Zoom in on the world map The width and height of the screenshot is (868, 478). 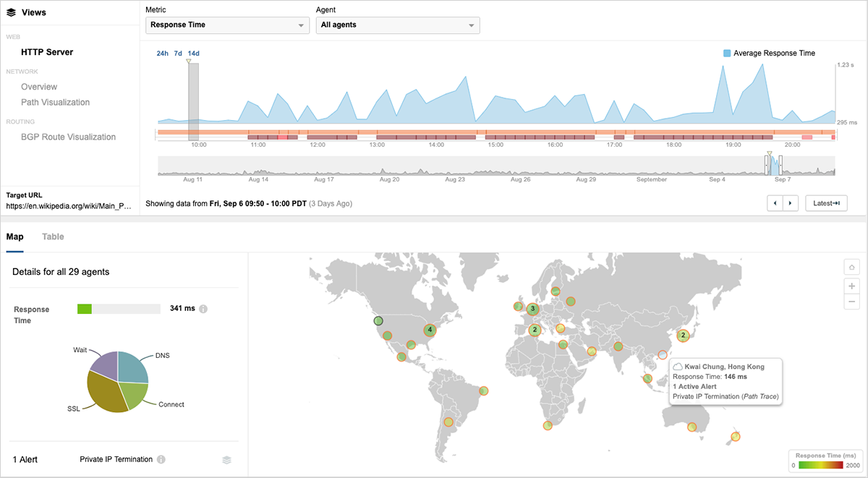(852, 286)
